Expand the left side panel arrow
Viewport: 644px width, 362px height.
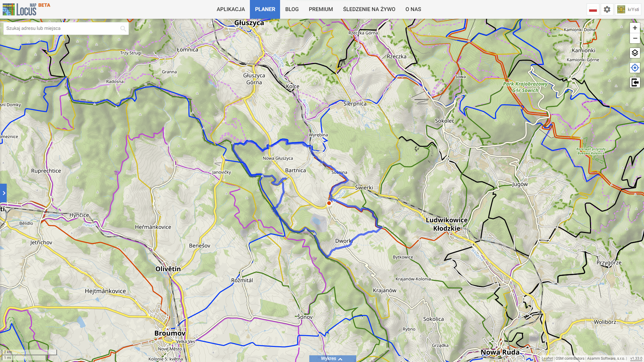[3, 193]
